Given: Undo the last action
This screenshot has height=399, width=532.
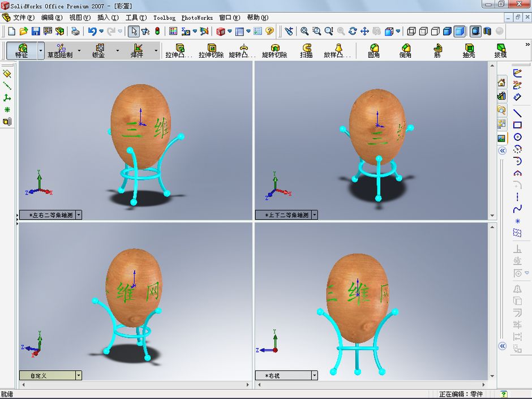Looking at the screenshot, I should click(x=92, y=31).
